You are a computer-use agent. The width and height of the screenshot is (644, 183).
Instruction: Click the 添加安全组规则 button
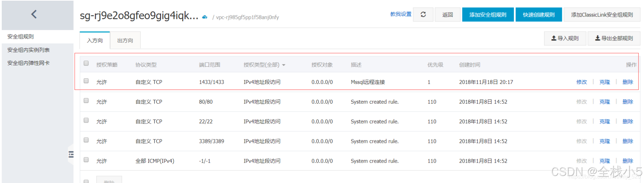click(488, 15)
